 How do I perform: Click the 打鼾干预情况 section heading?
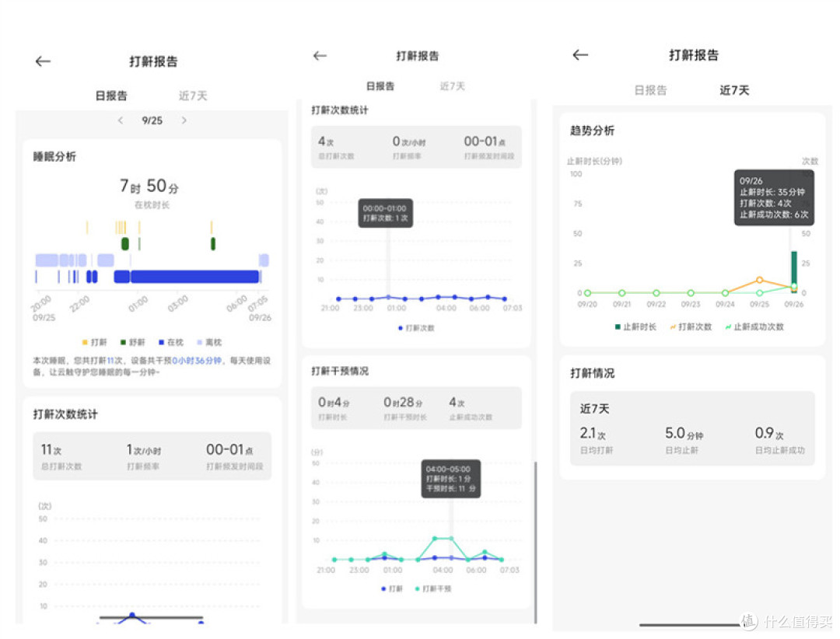(x=340, y=371)
